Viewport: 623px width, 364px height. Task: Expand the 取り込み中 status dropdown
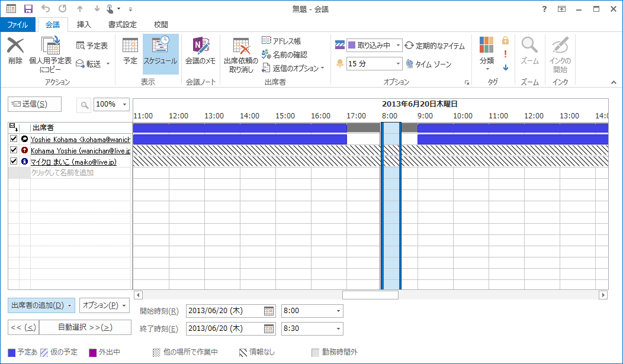[x=398, y=46]
